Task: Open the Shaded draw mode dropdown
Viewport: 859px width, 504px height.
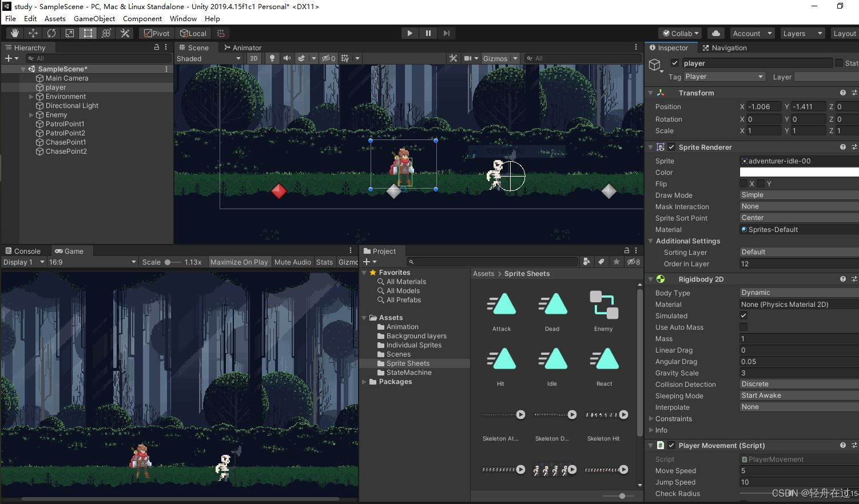Action: coord(209,58)
